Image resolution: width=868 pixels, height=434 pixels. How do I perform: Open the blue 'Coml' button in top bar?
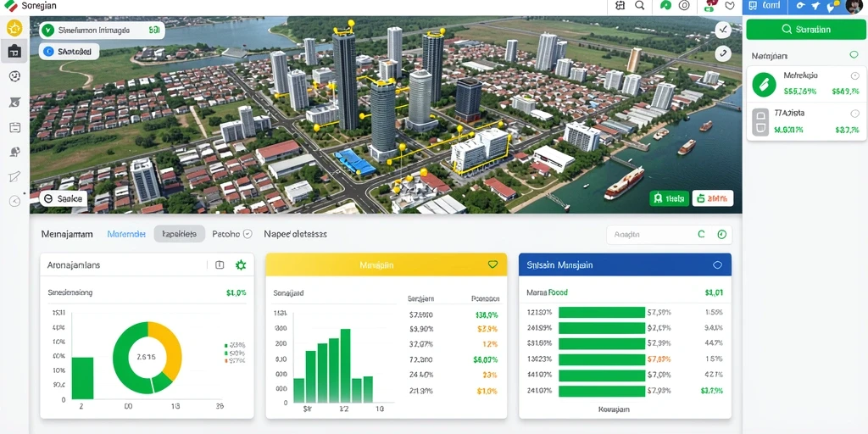[x=765, y=6]
